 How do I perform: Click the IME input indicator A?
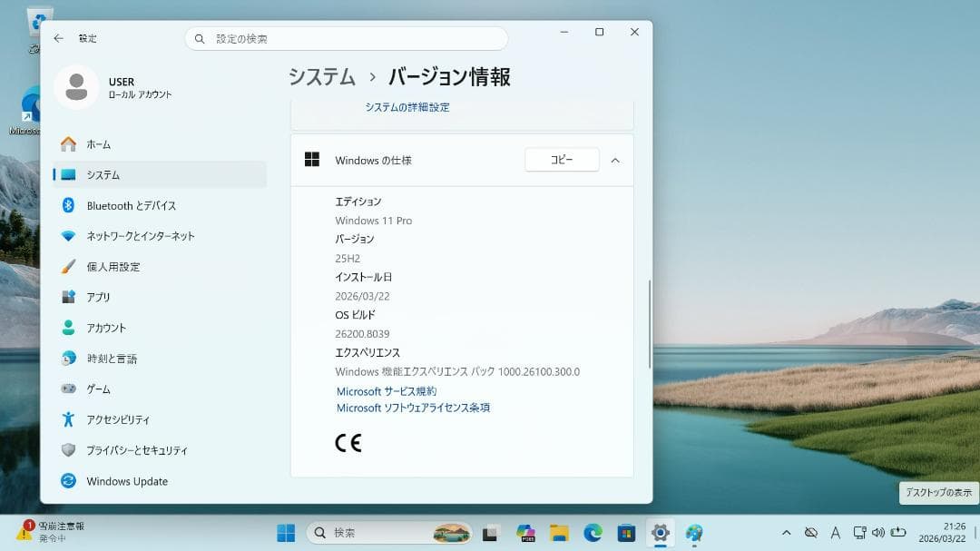[836, 534]
